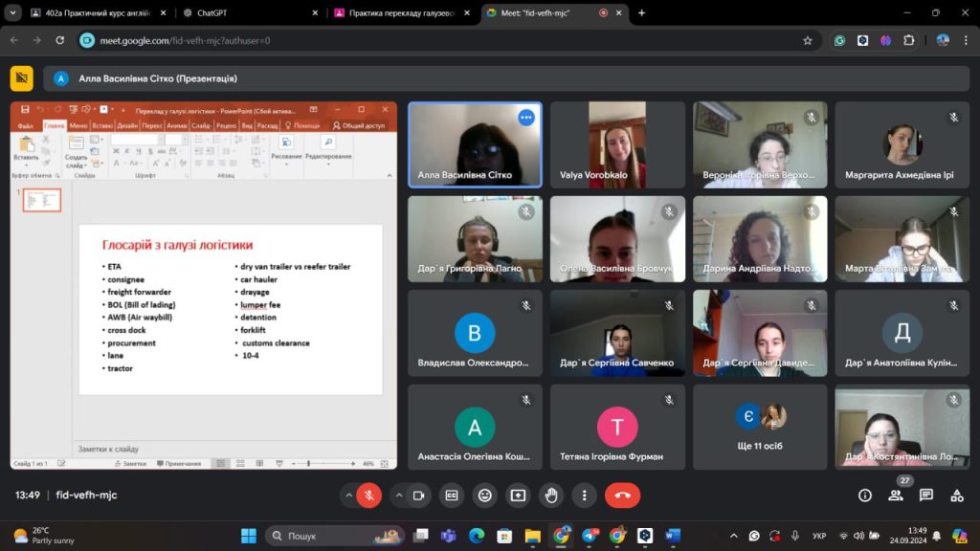980x551 pixels.
Task: Expand camera video settings arrow
Action: [398, 496]
